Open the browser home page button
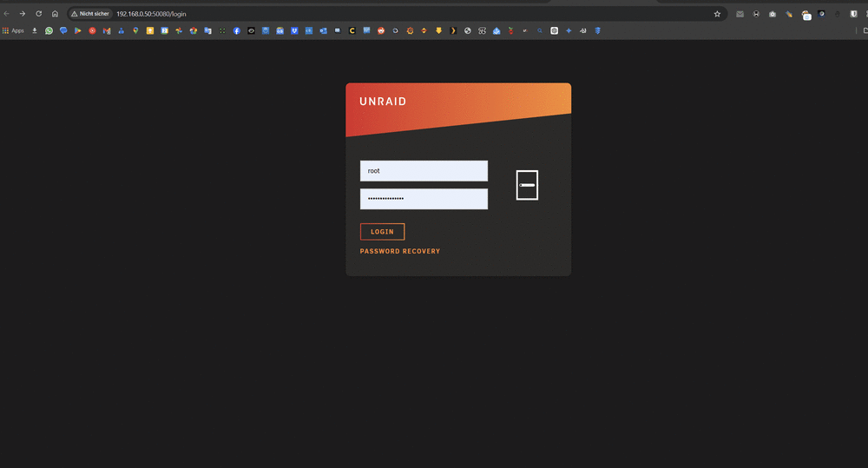868x468 pixels. point(55,14)
